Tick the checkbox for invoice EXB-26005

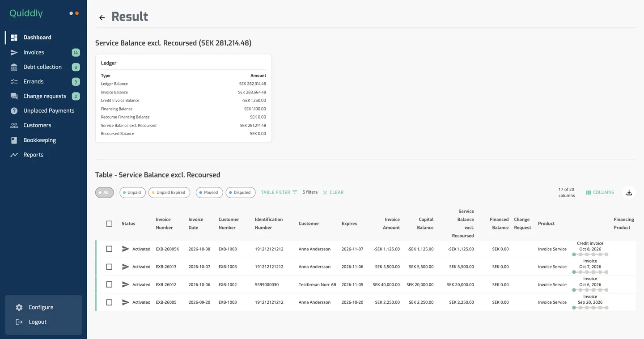pyautogui.click(x=109, y=302)
